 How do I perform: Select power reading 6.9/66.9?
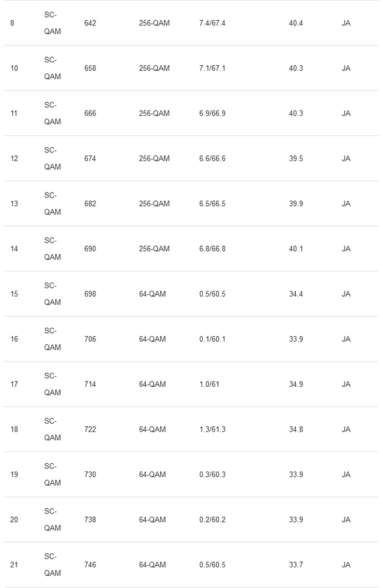coord(212,113)
